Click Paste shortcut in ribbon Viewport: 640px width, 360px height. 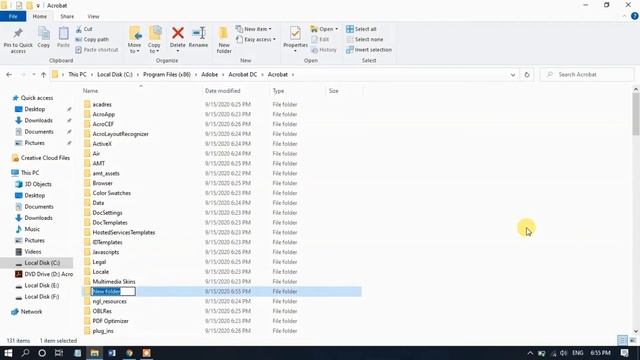click(x=97, y=50)
